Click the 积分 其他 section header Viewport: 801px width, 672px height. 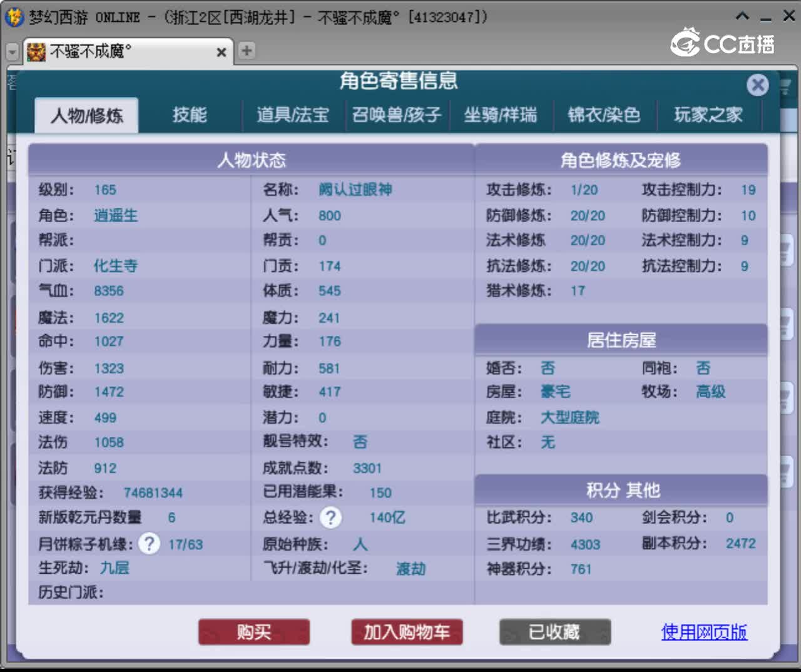coord(621,490)
